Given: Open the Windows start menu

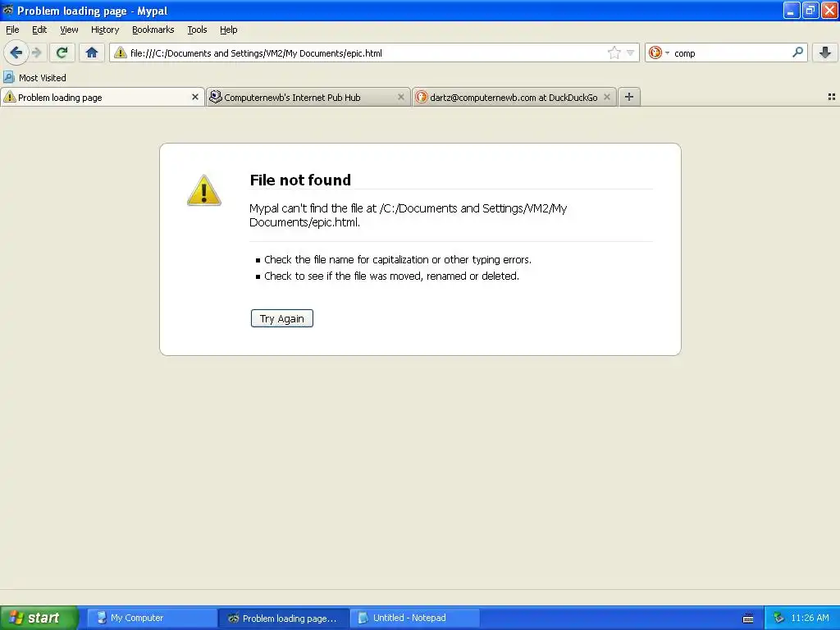Looking at the screenshot, I should pos(39,618).
